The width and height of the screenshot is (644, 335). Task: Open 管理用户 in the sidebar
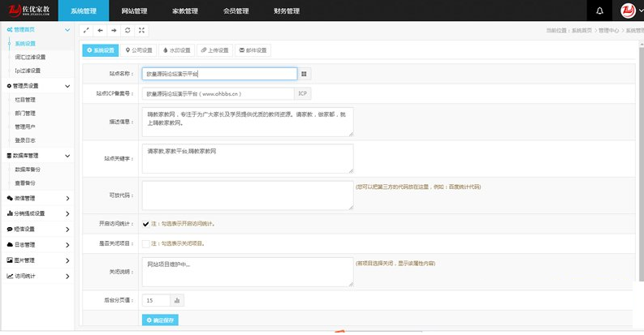pos(25,127)
